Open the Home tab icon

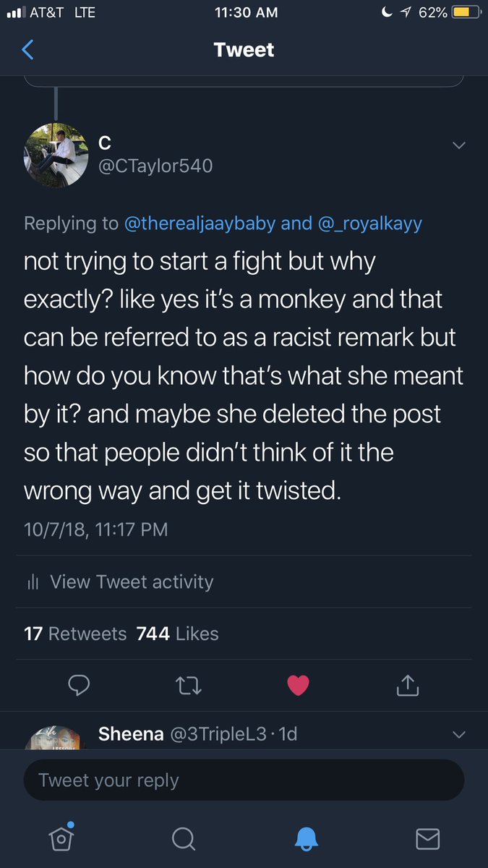(x=61, y=837)
